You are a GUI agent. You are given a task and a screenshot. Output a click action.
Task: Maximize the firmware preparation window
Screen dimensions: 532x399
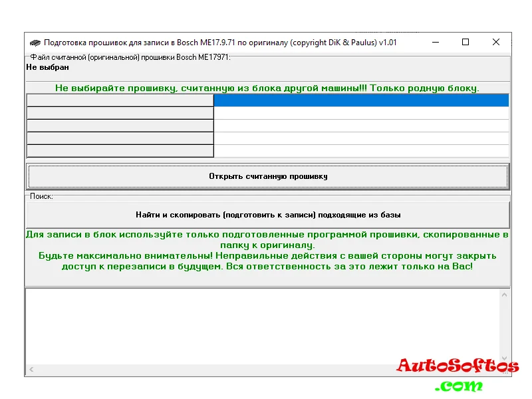click(x=465, y=43)
